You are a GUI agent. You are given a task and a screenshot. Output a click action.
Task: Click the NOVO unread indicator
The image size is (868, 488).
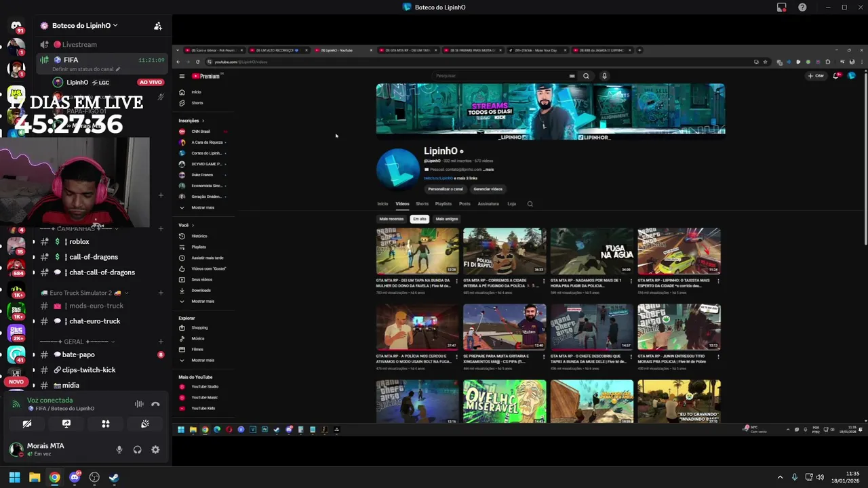16,382
